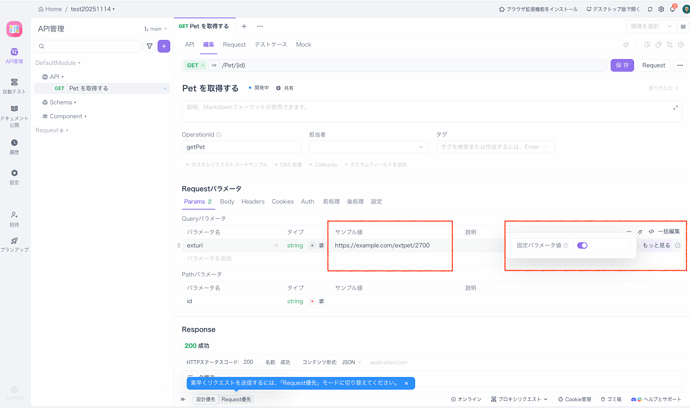This screenshot has height=408, width=690.
Task: Click the もっと見る button
Action: pos(656,245)
